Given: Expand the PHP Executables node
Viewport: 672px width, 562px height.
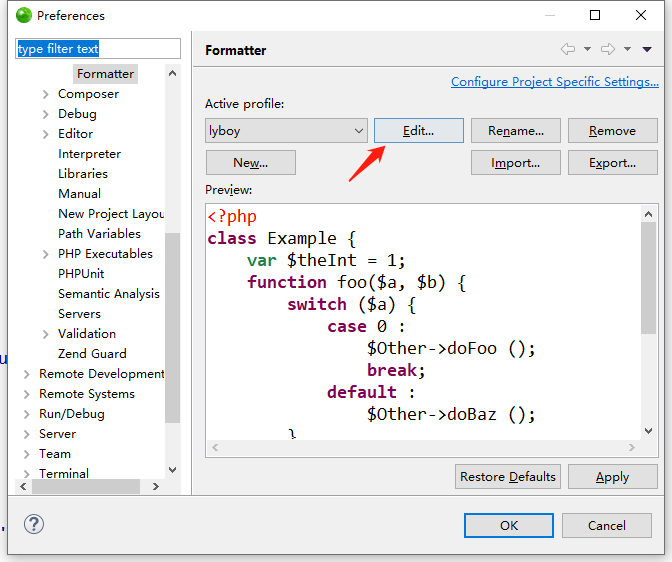Looking at the screenshot, I should [x=46, y=254].
